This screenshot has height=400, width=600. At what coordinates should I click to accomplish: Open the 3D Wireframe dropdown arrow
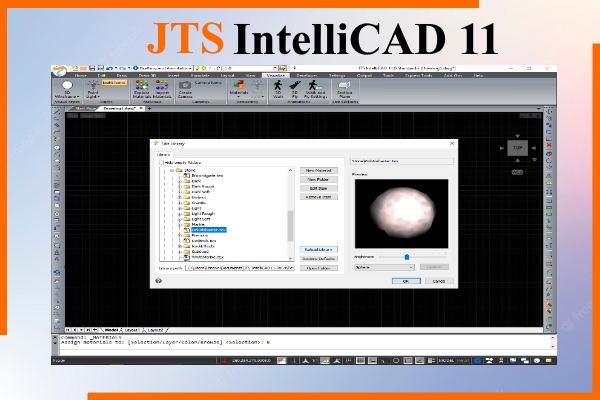tap(78, 97)
